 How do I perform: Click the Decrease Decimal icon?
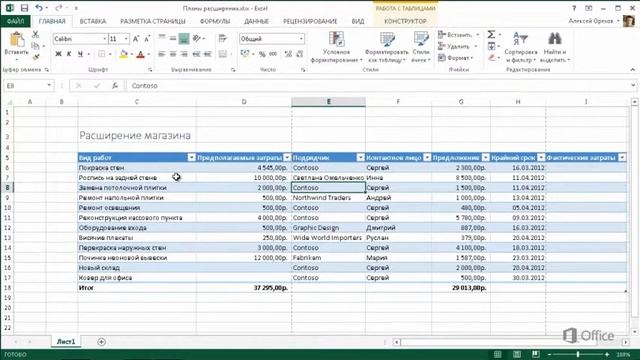[299, 54]
